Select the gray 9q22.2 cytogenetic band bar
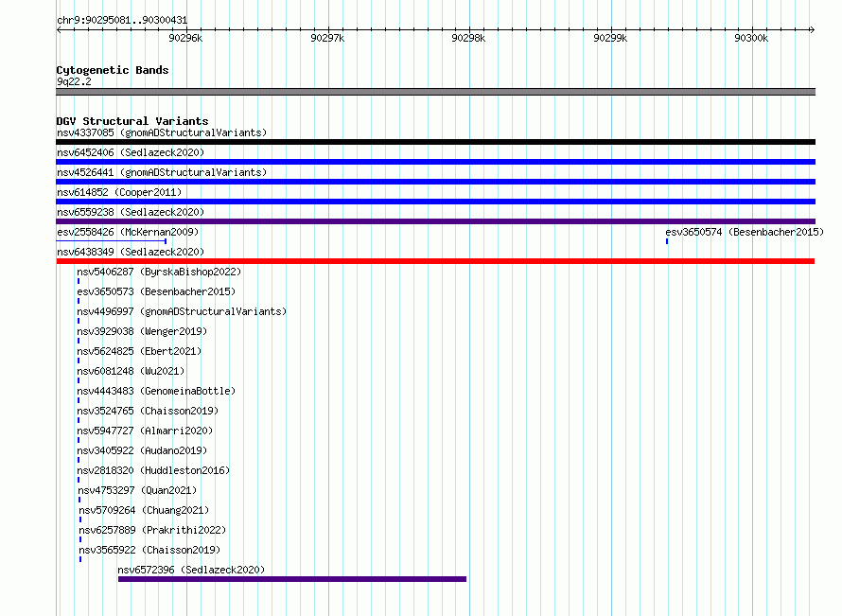The height and width of the screenshot is (616, 842). 435,92
